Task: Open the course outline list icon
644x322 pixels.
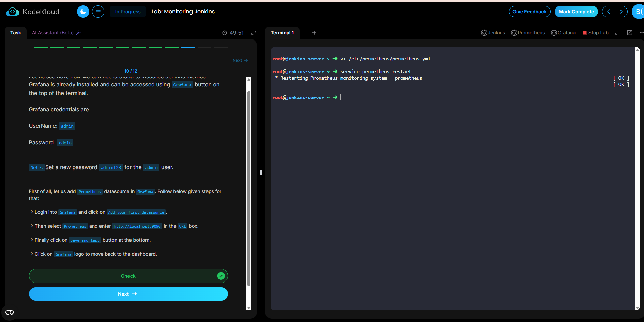Action: [x=98, y=12]
